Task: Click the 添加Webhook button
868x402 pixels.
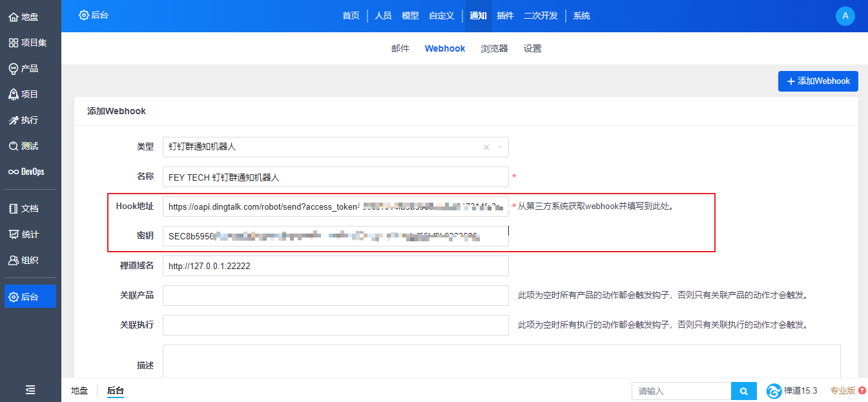Action: click(x=818, y=81)
